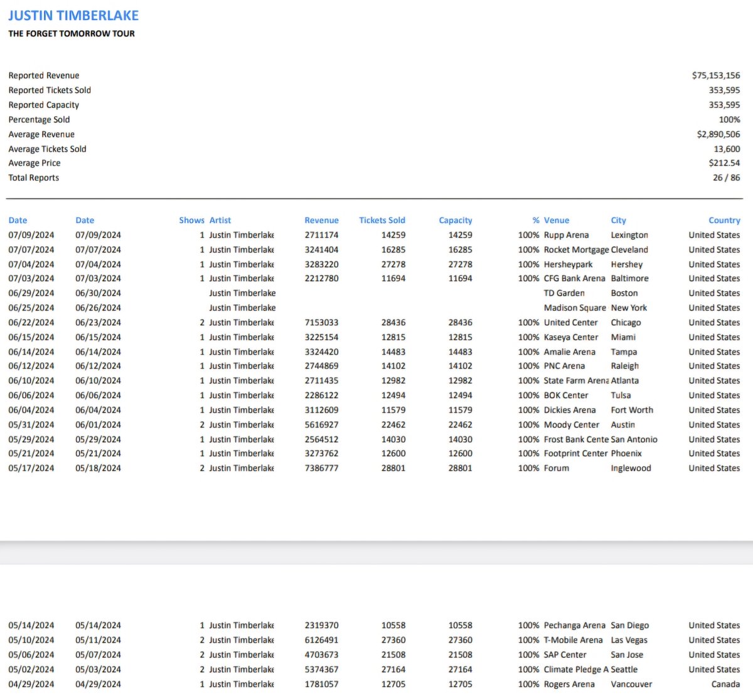This screenshot has width=753, height=700.
Task: Click the Shows column header
Action: pyautogui.click(x=191, y=220)
